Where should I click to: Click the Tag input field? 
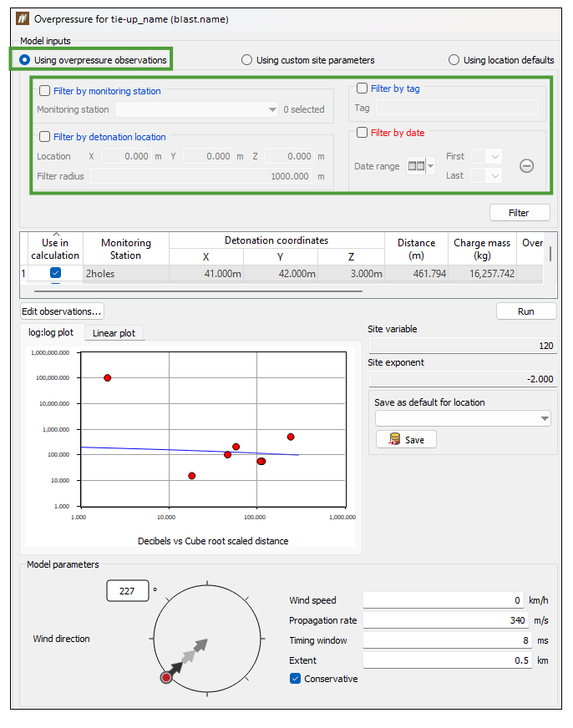[457, 108]
